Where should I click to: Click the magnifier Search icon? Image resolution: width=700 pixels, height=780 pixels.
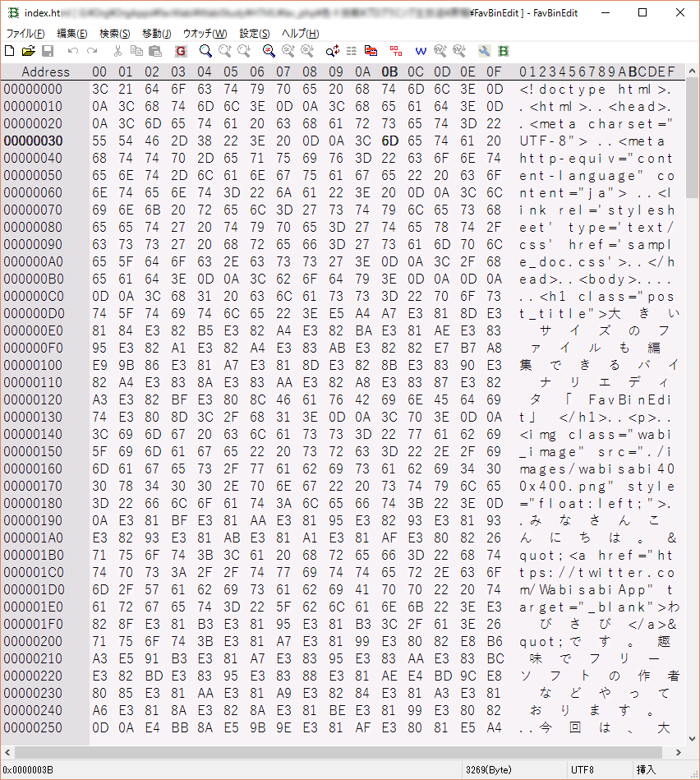(x=205, y=51)
